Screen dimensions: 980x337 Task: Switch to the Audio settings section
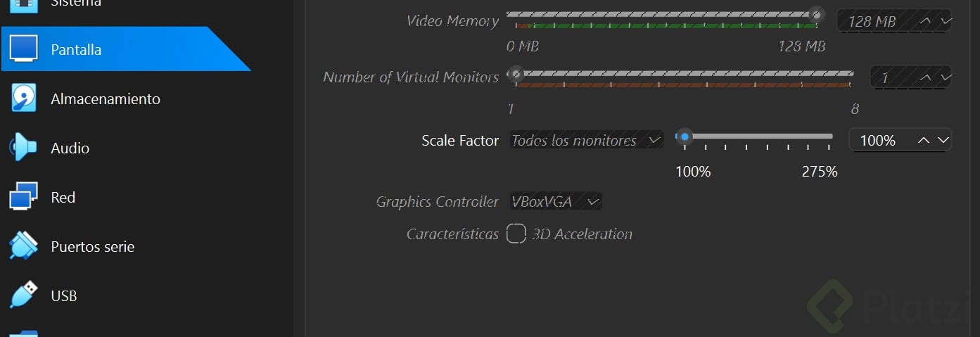click(x=70, y=148)
